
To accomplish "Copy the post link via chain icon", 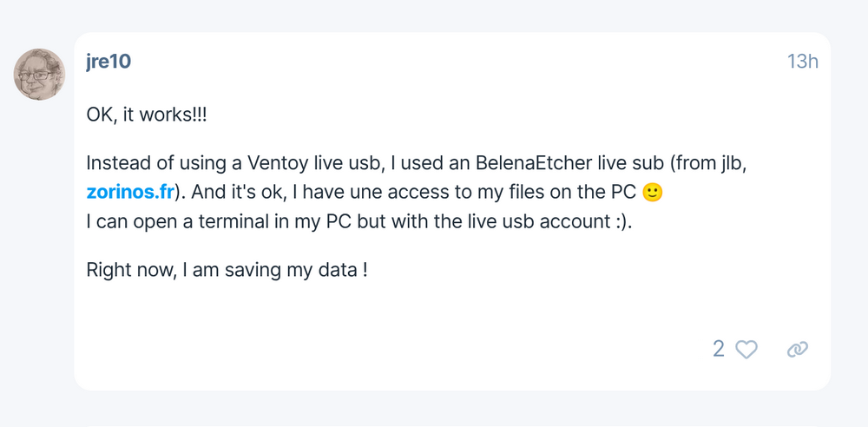I will click(x=797, y=349).
